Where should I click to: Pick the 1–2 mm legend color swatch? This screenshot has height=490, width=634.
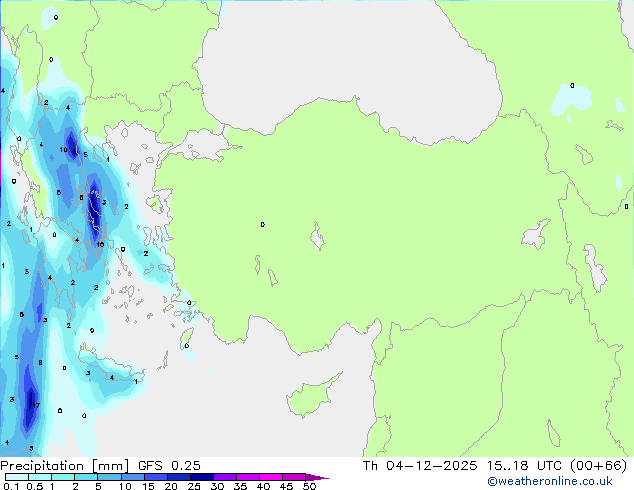click(63, 477)
